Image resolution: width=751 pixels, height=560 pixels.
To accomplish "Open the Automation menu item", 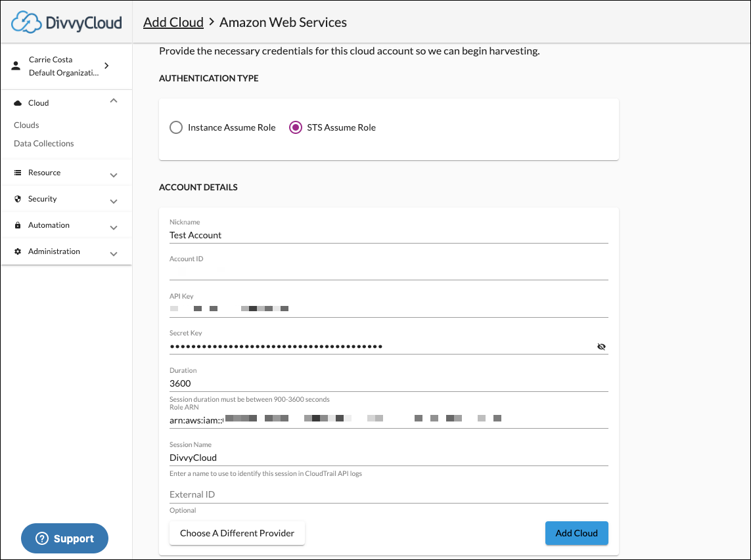I will tap(66, 225).
